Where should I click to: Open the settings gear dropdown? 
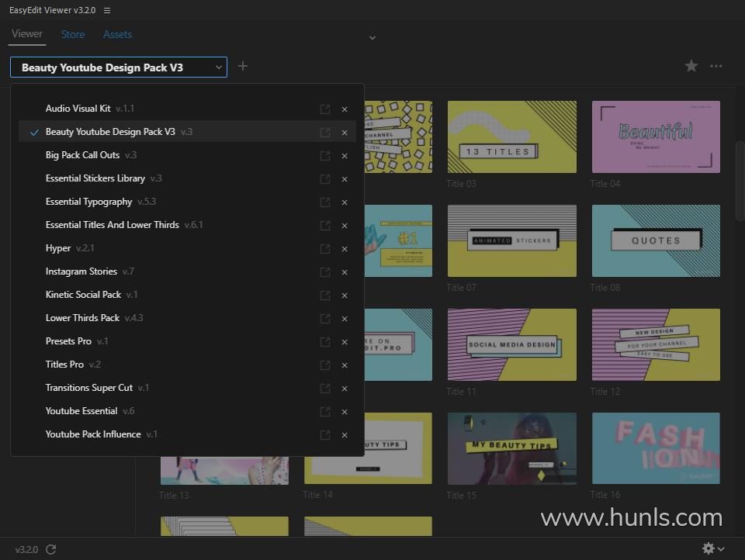[x=712, y=548]
